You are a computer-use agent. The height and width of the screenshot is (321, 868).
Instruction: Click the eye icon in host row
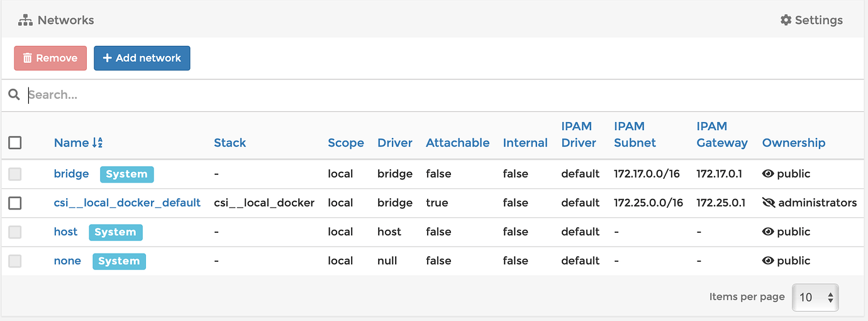pos(767,232)
